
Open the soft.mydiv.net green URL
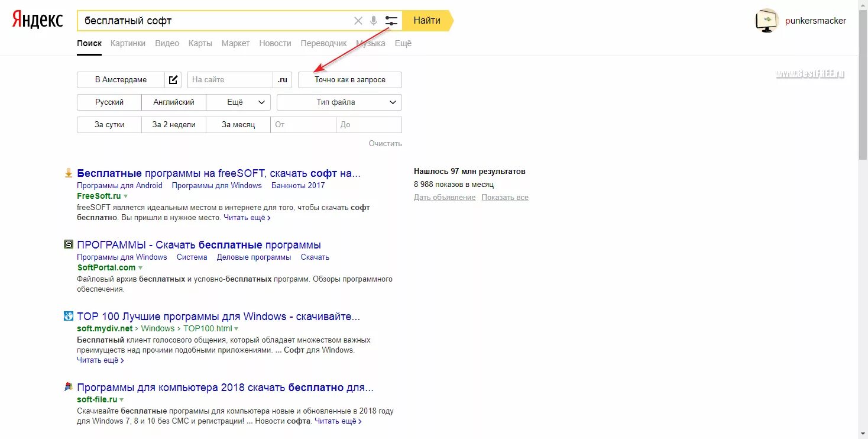(x=105, y=328)
